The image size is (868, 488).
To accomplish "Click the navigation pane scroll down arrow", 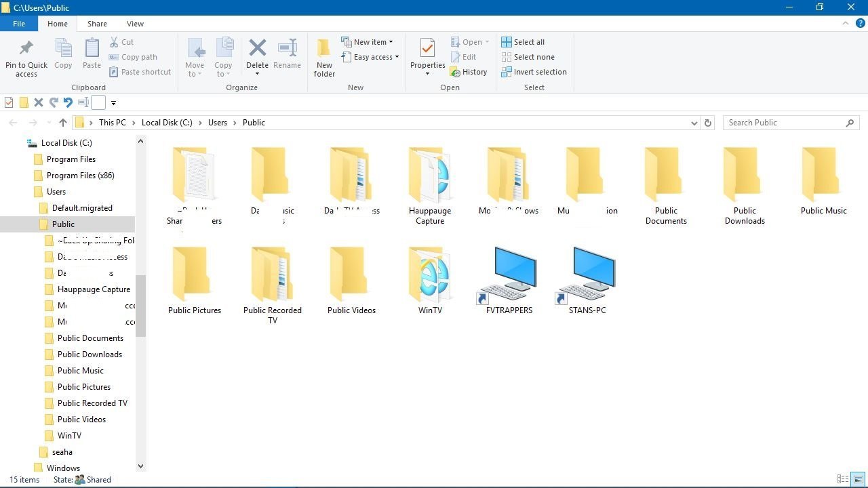I will pos(141,466).
